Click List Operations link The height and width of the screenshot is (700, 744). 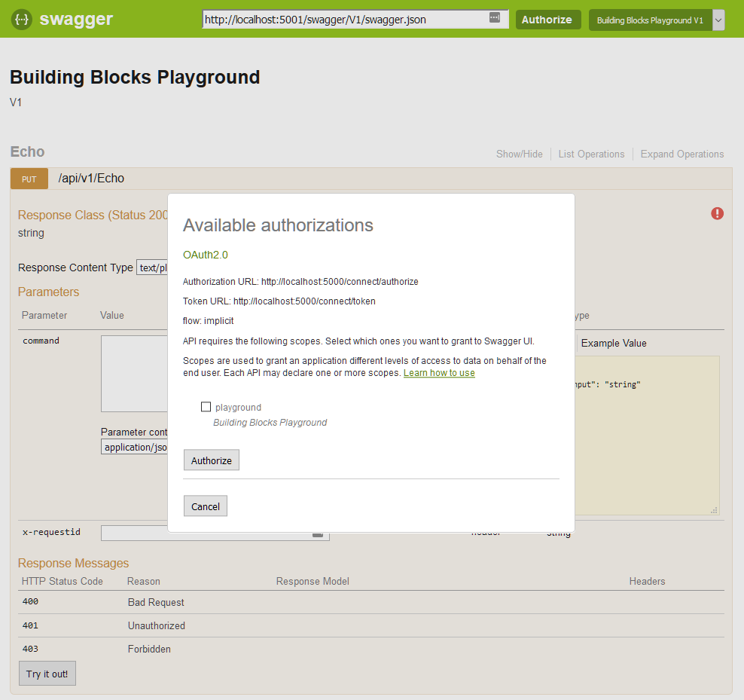(x=591, y=154)
